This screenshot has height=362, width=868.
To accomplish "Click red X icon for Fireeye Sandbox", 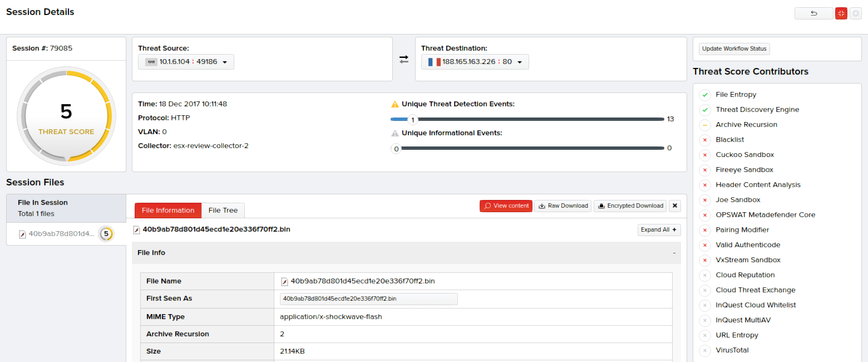I will tap(705, 170).
